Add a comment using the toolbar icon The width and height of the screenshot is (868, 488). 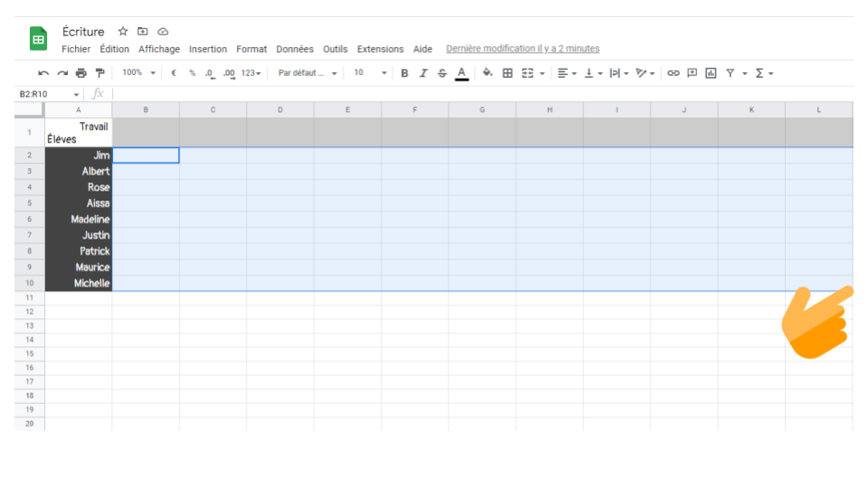(693, 73)
